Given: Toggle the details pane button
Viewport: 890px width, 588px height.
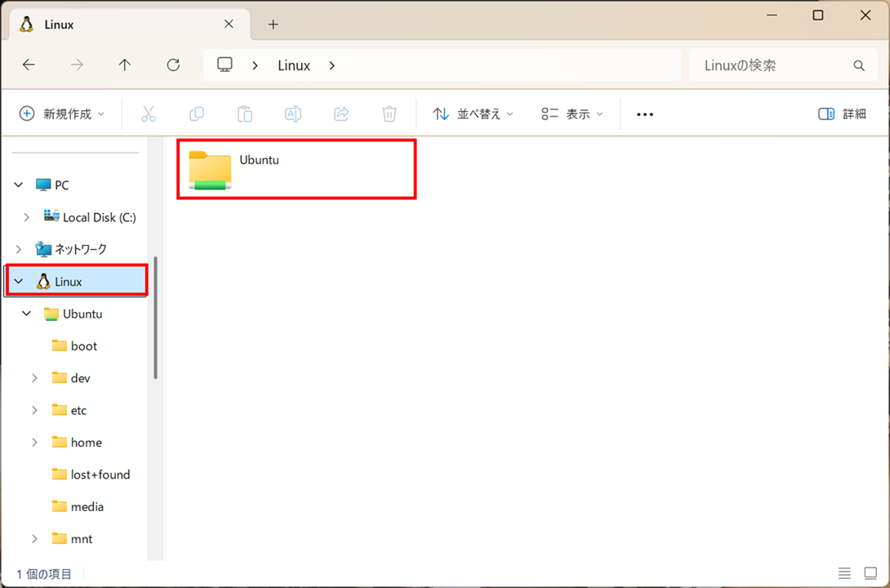Looking at the screenshot, I should tap(842, 114).
